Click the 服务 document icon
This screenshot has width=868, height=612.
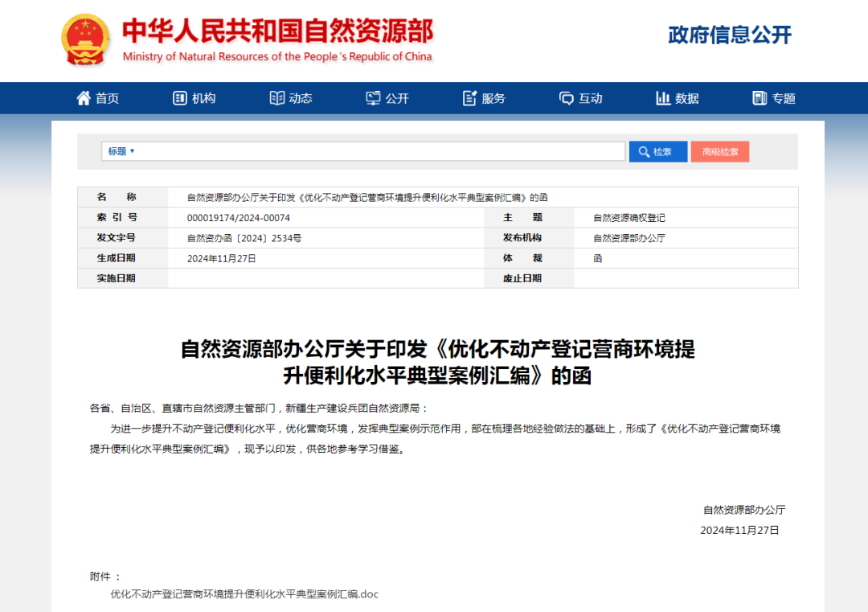coord(470,98)
